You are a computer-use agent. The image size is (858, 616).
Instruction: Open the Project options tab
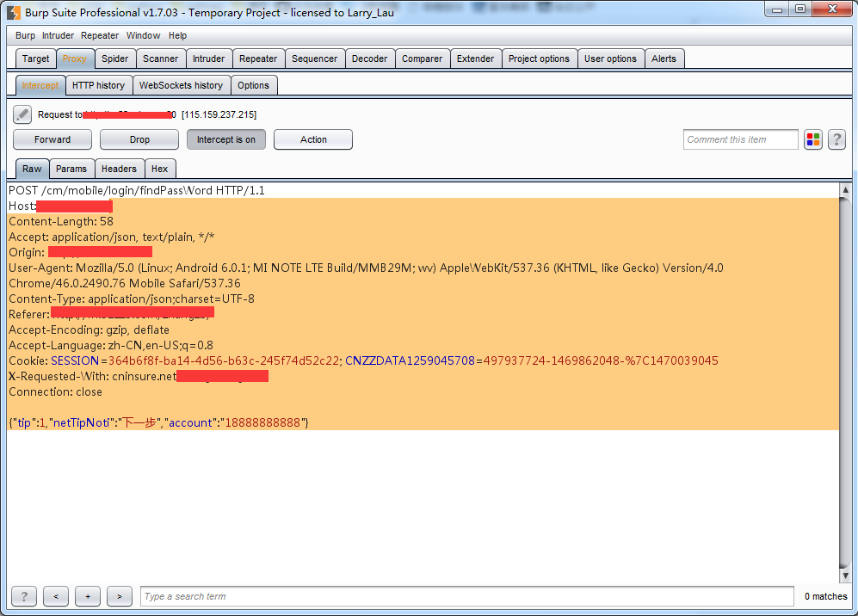539,59
